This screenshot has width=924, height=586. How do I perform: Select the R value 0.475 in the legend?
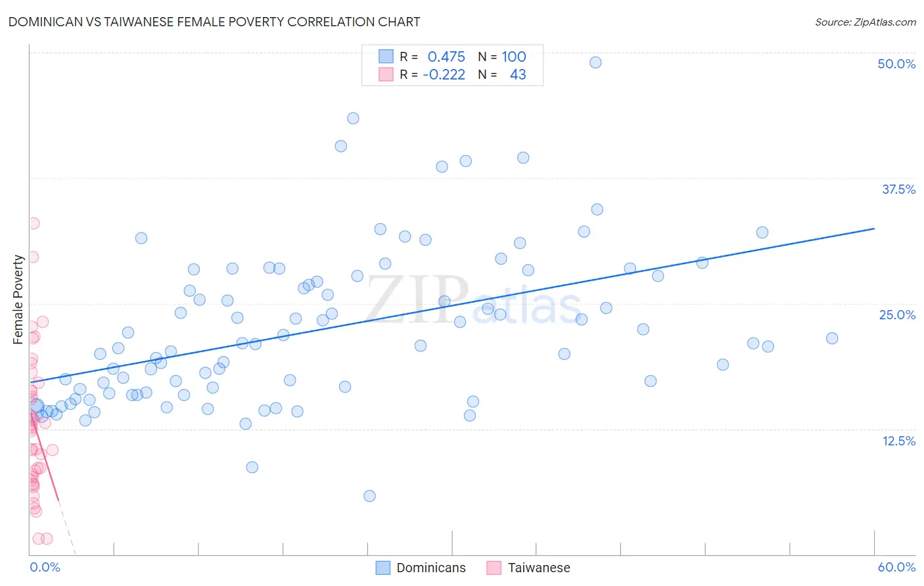tap(446, 56)
